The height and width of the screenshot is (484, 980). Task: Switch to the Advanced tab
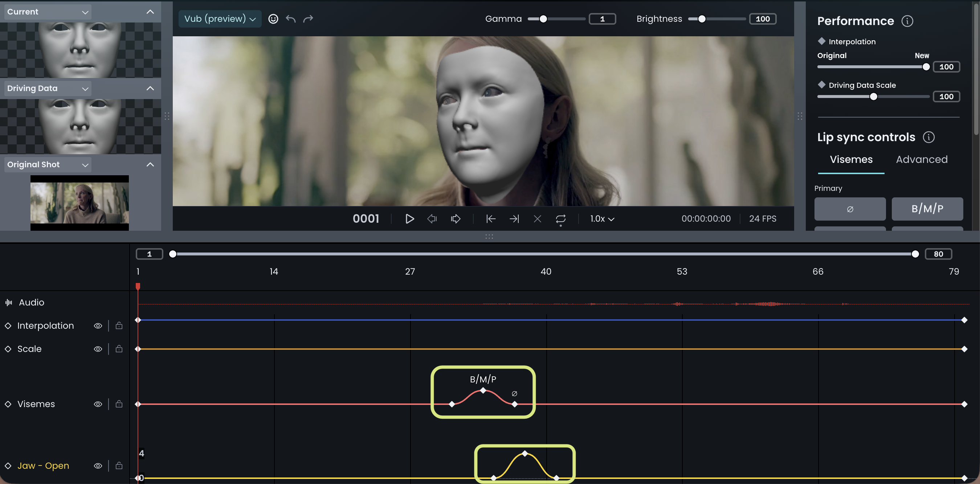tap(922, 159)
